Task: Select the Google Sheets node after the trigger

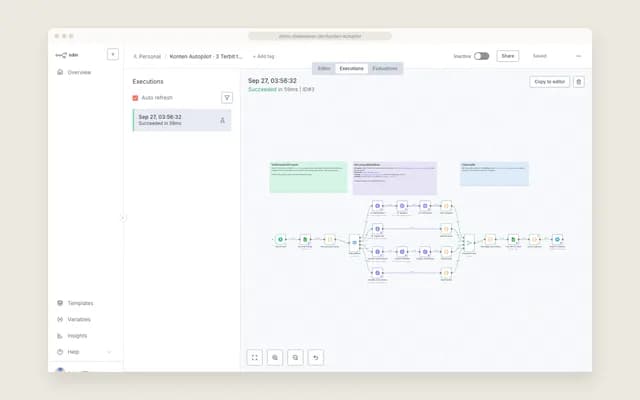Action: point(305,239)
